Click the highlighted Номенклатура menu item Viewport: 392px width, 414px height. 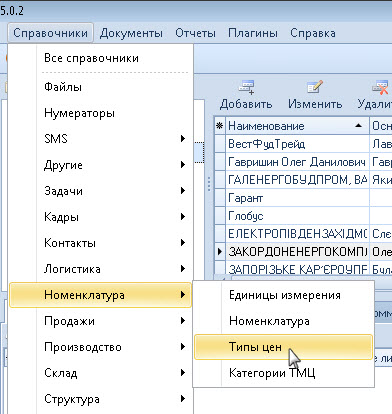pos(100,295)
